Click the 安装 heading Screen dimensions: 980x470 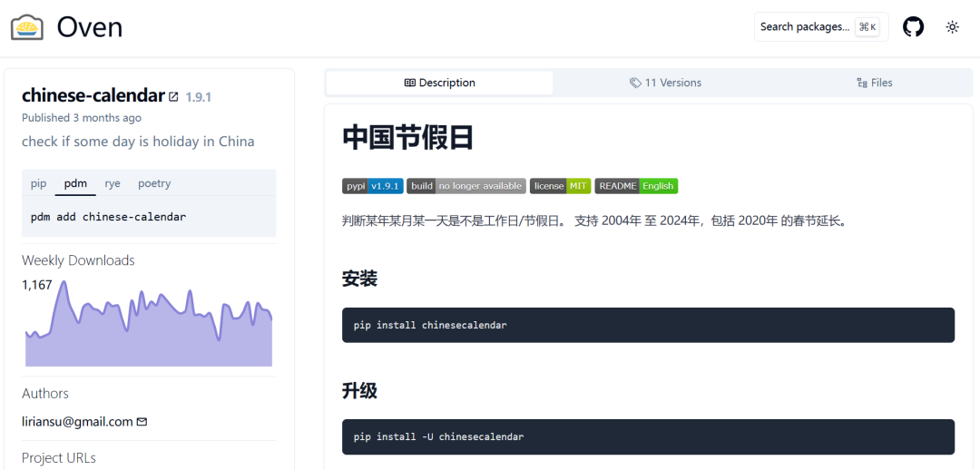coord(359,279)
